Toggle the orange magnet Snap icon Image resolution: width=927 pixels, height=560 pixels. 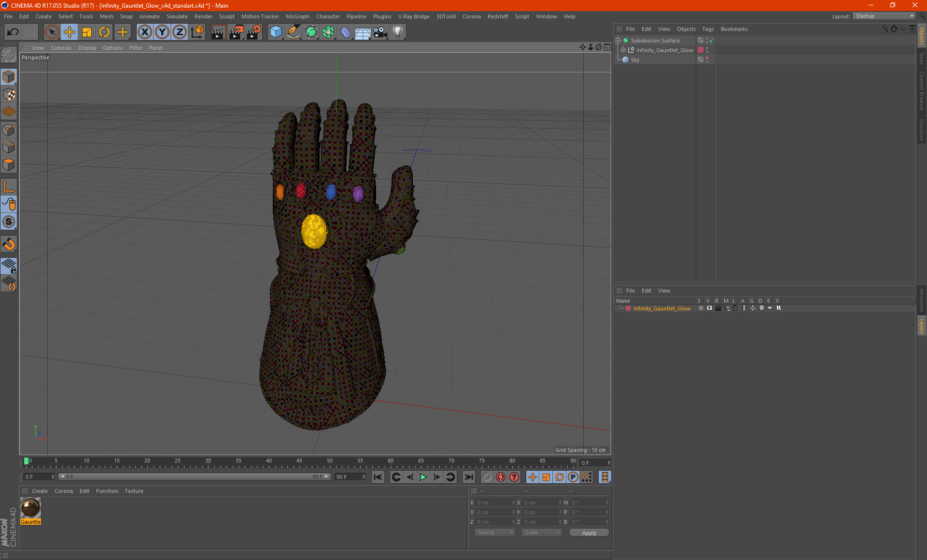[9, 244]
